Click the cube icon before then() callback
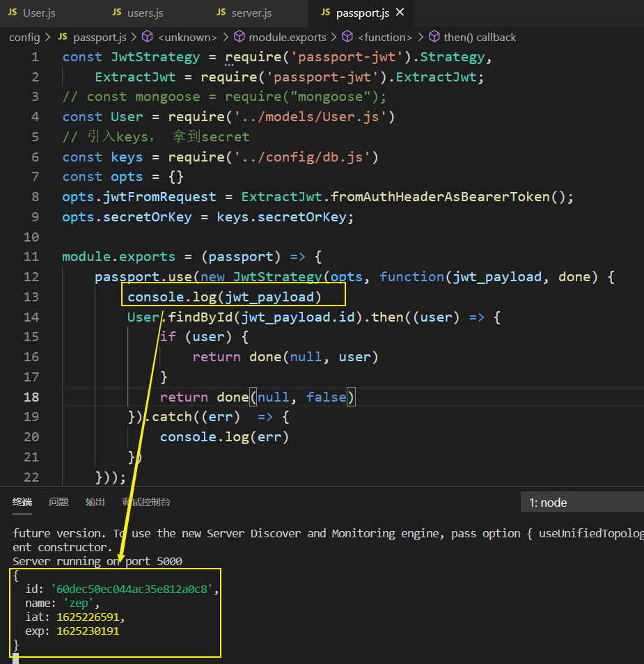644x664 pixels. click(434, 37)
